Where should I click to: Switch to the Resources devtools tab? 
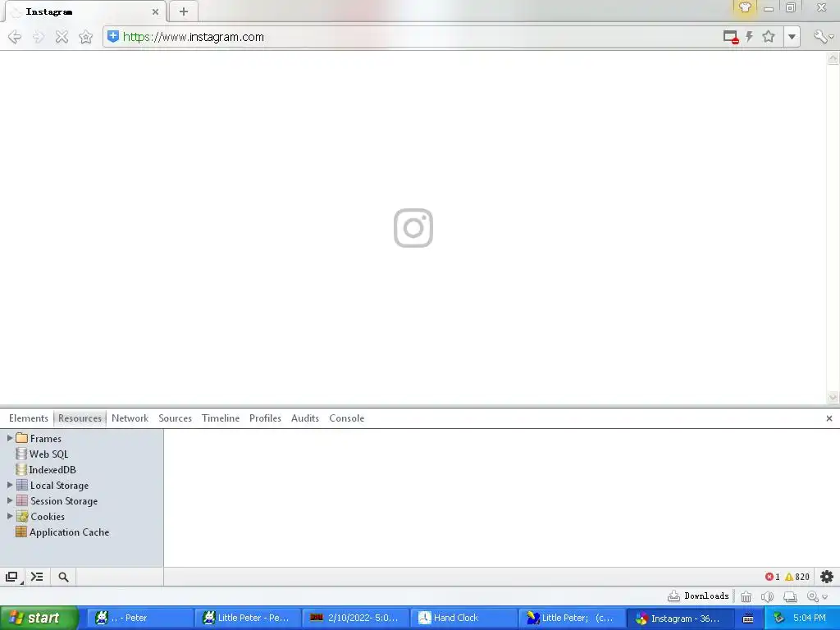80,418
